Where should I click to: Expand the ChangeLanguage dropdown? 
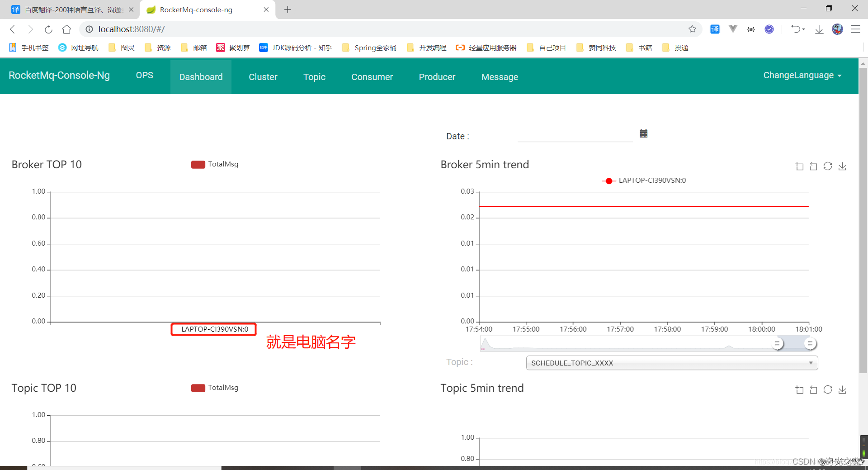pyautogui.click(x=802, y=76)
